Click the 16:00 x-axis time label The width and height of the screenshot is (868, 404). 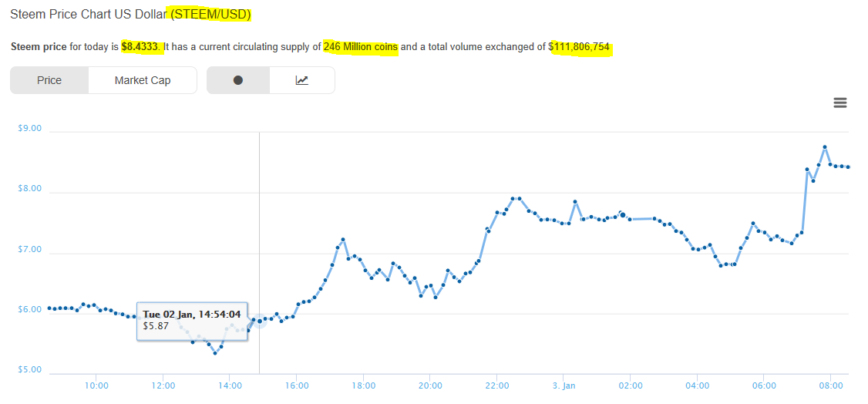click(297, 385)
